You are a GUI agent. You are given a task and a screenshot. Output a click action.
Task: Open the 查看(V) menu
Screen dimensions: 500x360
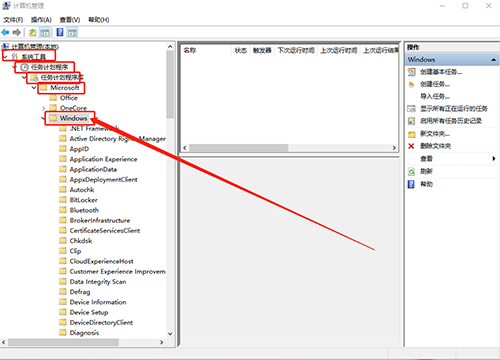pos(70,20)
